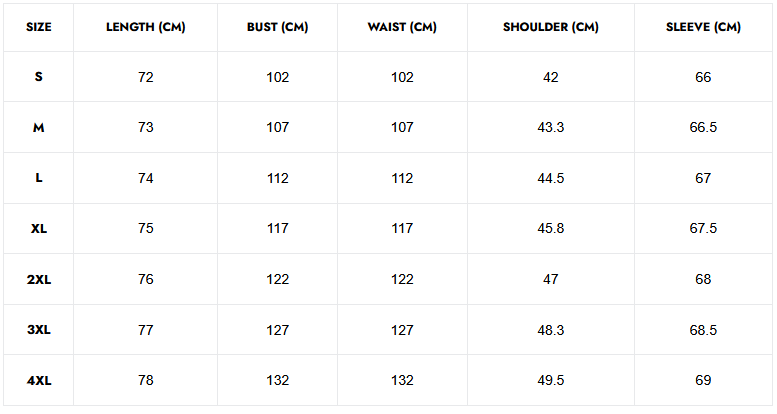The height and width of the screenshot is (414, 777).
Task: Click length value 74 for size L
Action: pyautogui.click(x=145, y=178)
